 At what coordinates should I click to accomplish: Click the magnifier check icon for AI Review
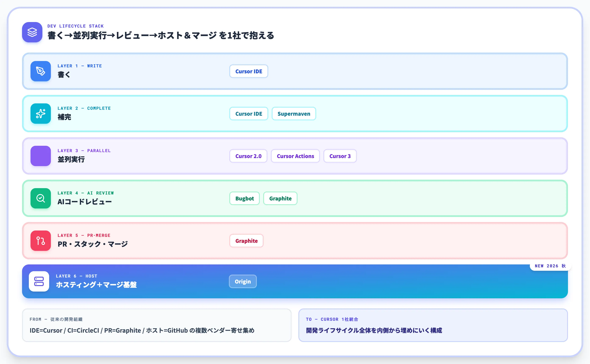tap(40, 198)
